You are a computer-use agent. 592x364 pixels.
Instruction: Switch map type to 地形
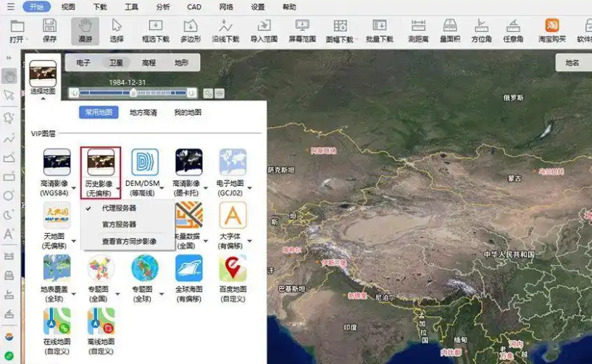(182, 63)
